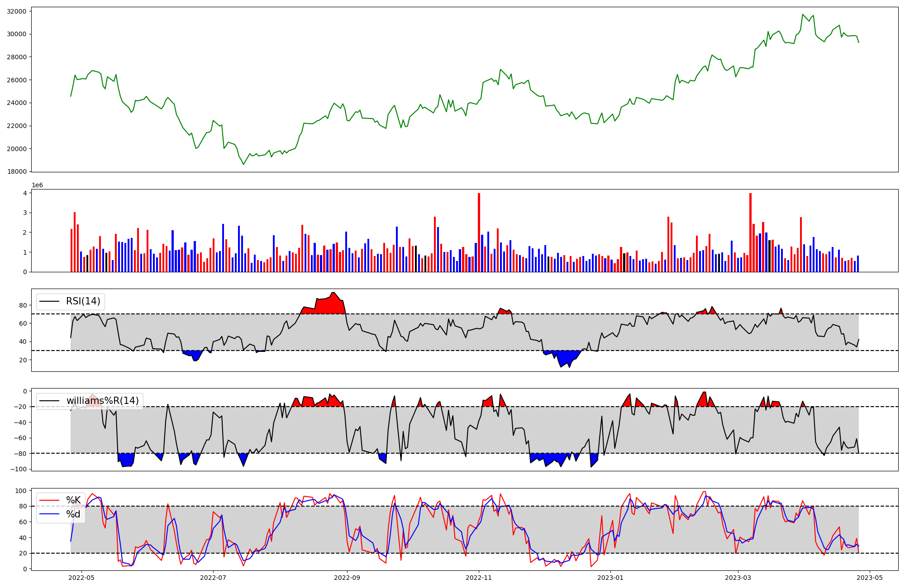This screenshot has width=905, height=588.
Task: Click the RSI(14) legend entry
Action: (83, 301)
